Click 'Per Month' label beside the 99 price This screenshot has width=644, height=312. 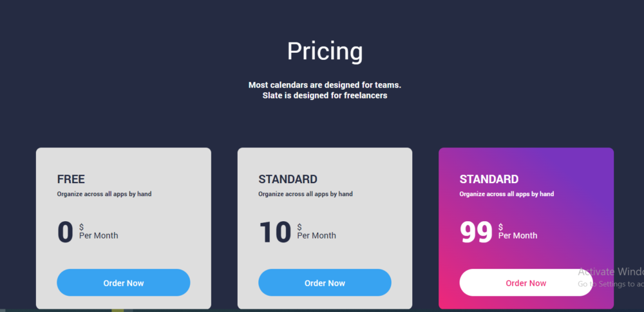[518, 235]
